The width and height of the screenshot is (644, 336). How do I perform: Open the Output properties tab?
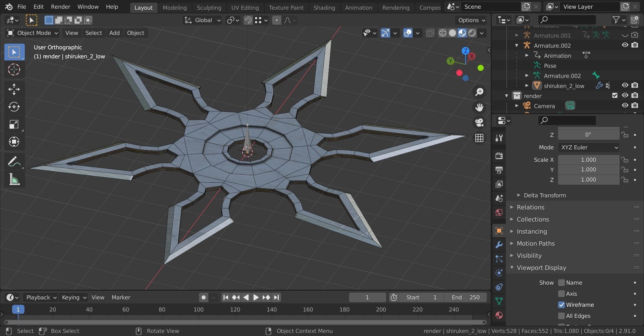pos(499,170)
